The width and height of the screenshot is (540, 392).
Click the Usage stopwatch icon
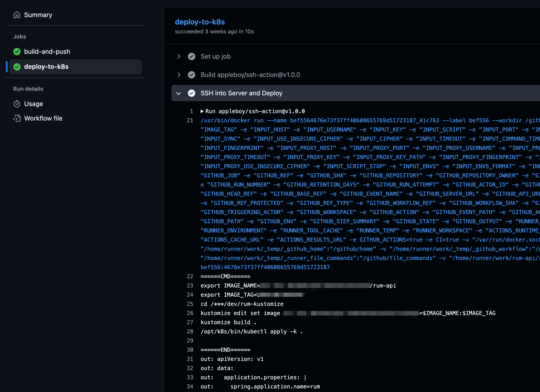click(17, 104)
